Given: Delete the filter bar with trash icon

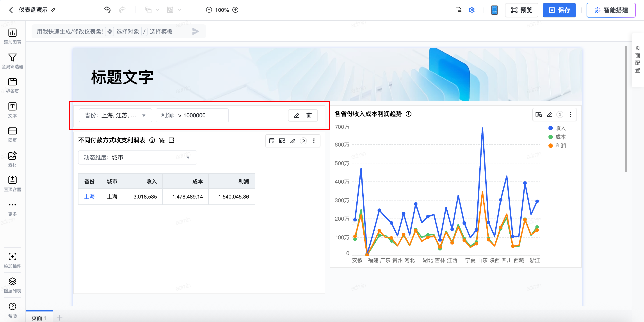Looking at the screenshot, I should (x=309, y=115).
